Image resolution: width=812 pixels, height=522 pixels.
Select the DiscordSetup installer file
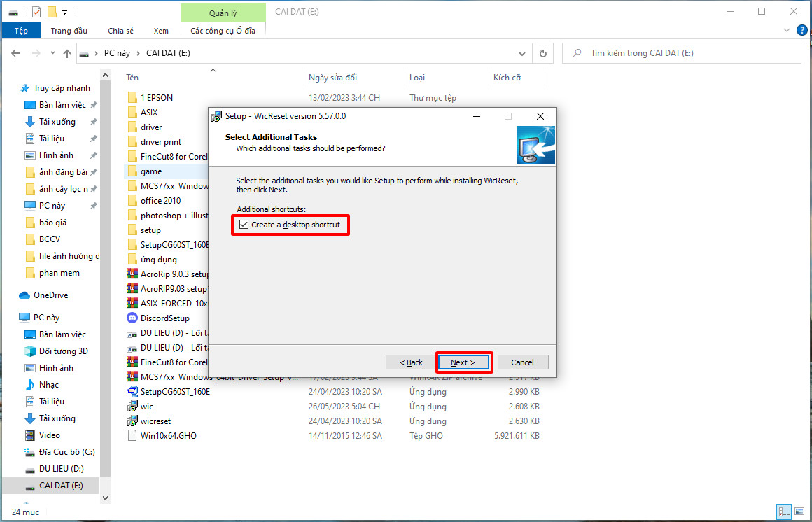164,318
